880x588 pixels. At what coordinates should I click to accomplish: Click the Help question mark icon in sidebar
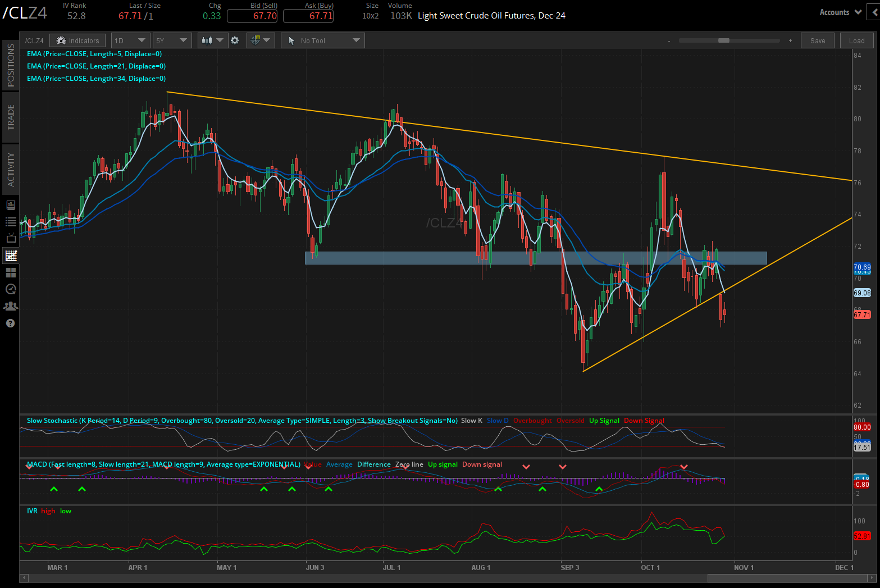[x=11, y=323]
